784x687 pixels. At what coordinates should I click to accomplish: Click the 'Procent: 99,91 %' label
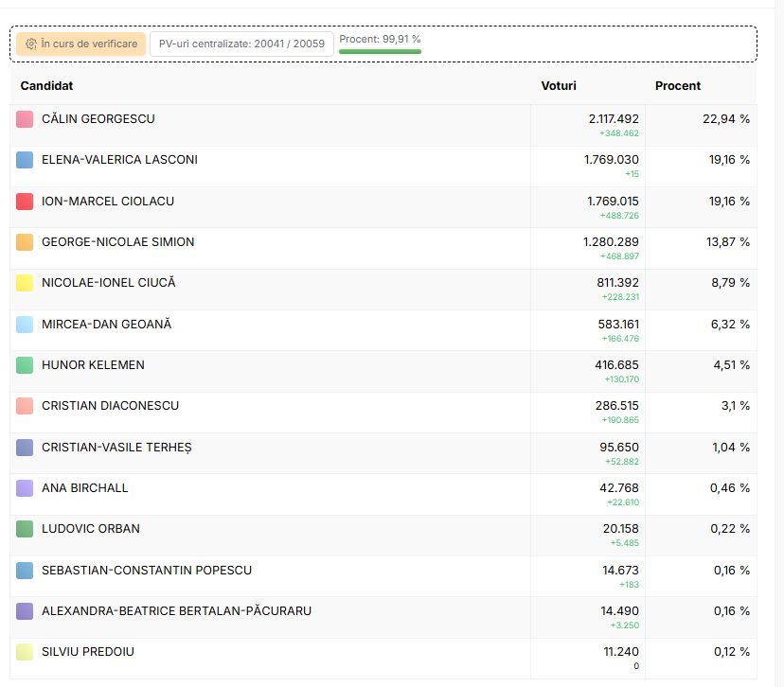pyautogui.click(x=380, y=39)
